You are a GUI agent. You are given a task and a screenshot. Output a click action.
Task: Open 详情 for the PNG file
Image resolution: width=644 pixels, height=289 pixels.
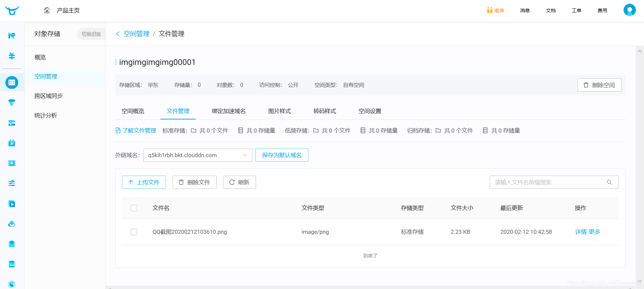[581, 232]
